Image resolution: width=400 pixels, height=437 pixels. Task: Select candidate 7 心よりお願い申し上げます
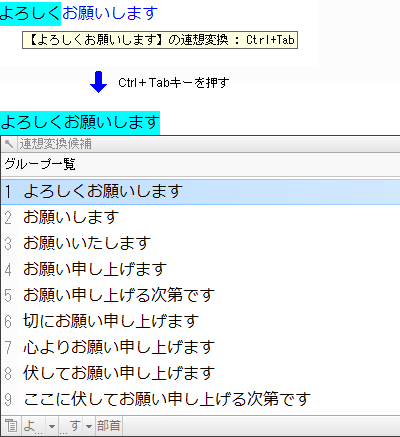[200, 347]
